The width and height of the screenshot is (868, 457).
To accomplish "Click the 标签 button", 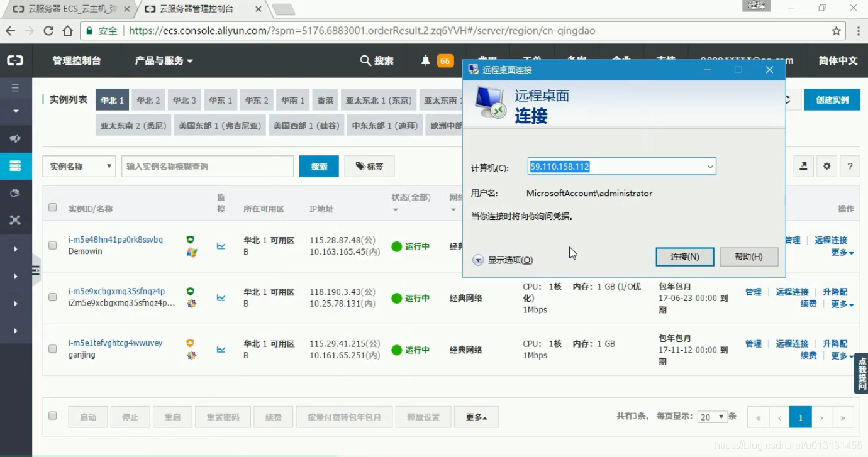I will coord(369,167).
